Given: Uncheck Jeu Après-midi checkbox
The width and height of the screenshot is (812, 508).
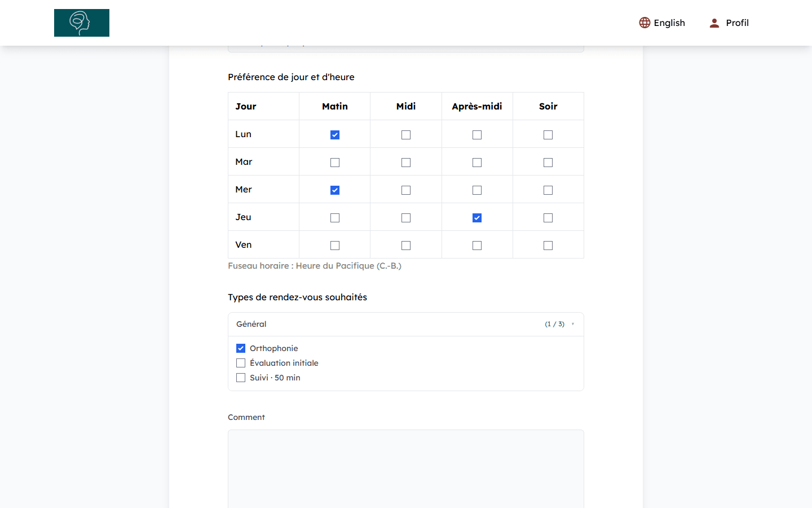Looking at the screenshot, I should [477, 218].
